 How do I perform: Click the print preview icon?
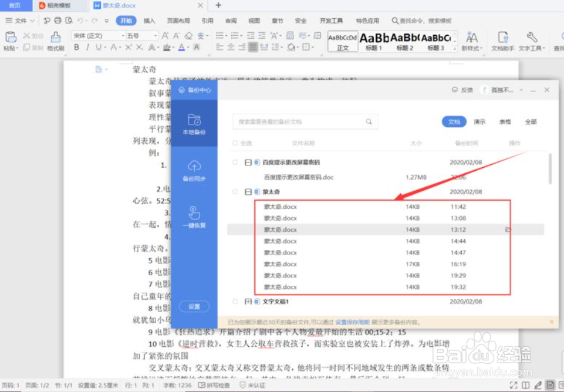(69, 21)
